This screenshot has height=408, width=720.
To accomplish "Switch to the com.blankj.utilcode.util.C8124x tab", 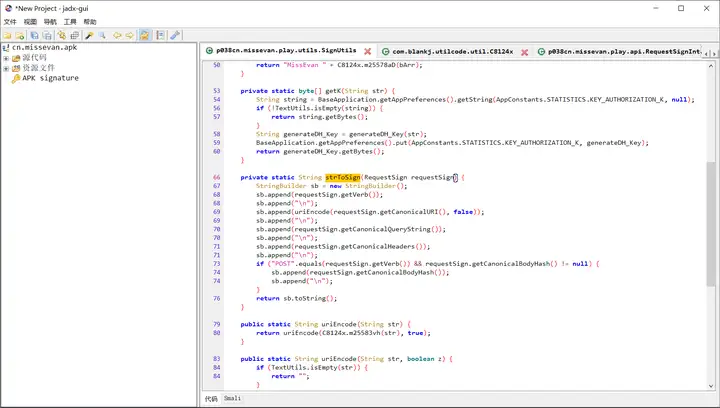I will [453, 52].
